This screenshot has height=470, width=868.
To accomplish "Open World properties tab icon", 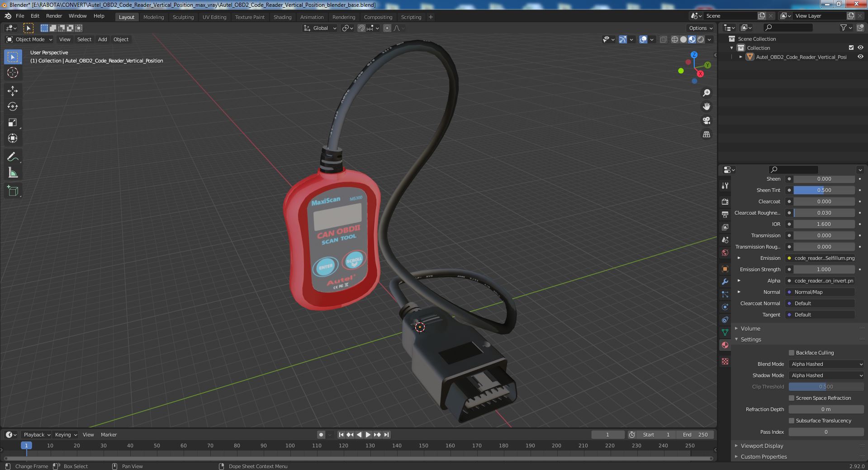I will point(725,253).
